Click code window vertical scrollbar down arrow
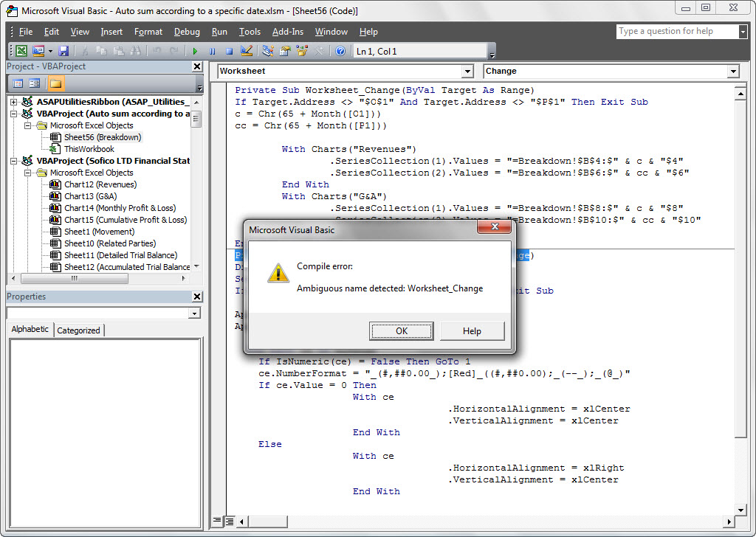Image resolution: width=756 pixels, height=537 pixels. coord(740,510)
